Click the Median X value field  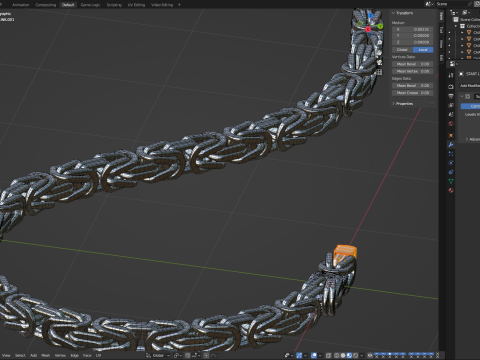tap(413, 29)
